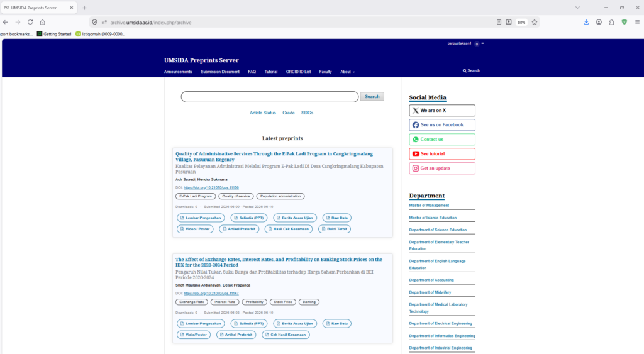Open the Firefox account icon
This screenshot has width=644, height=354.
click(x=599, y=22)
